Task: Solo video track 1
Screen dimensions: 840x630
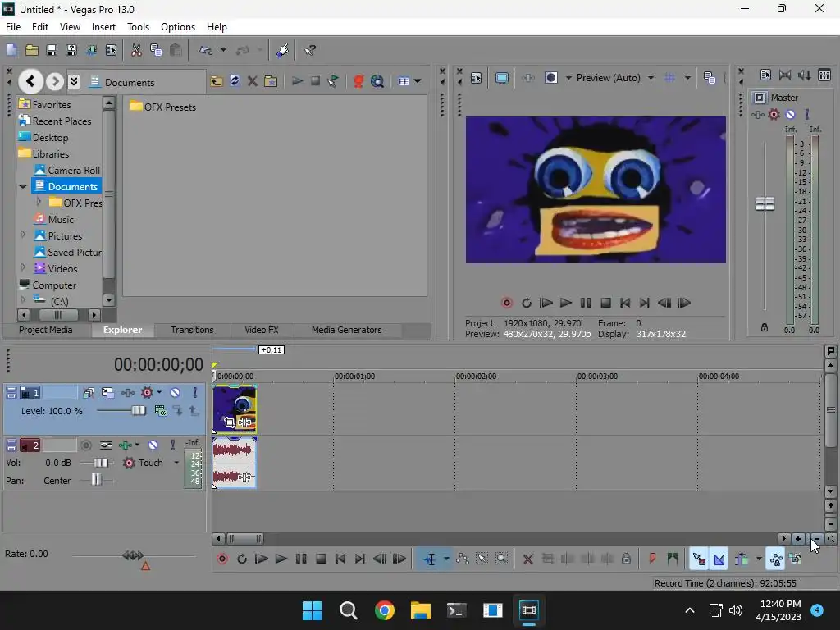Action: point(194,393)
